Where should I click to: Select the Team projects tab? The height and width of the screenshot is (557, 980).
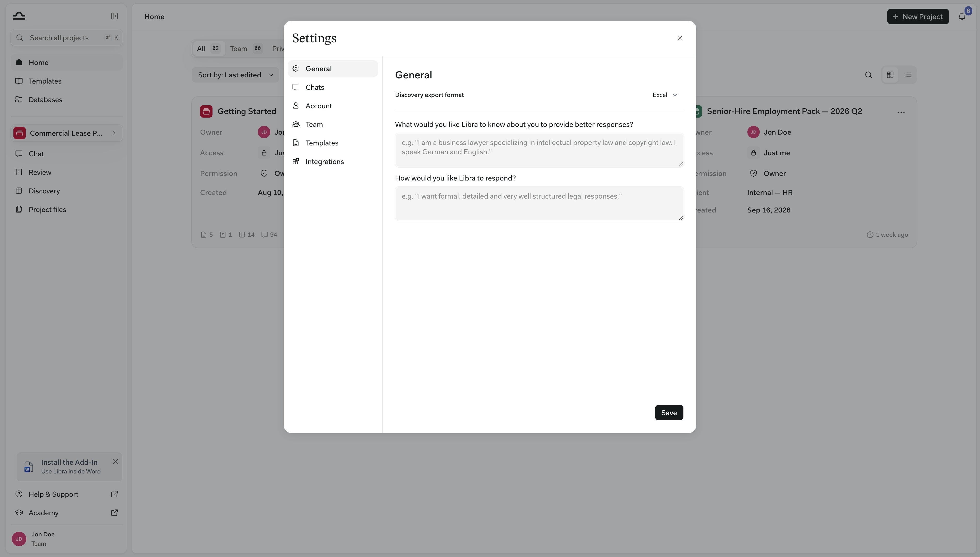click(246, 48)
